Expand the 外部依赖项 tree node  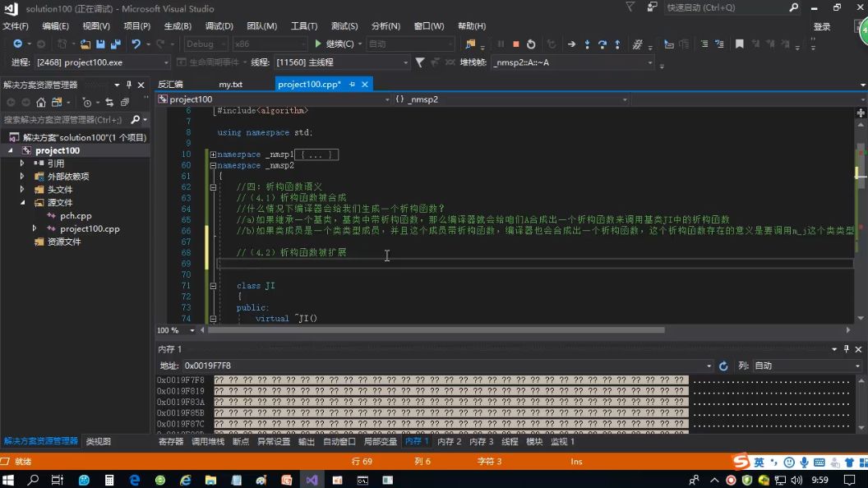tap(22, 177)
